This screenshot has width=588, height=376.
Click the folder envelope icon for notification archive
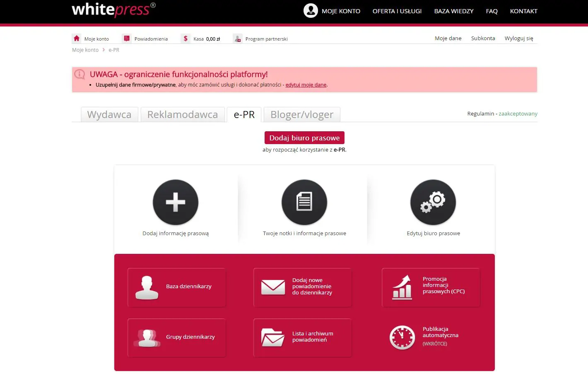[273, 337]
